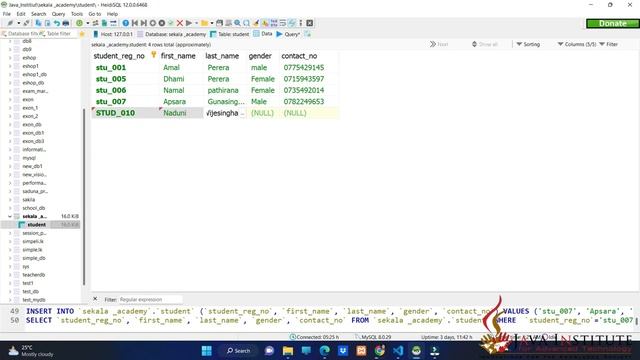Click the Next rows button

(x=439, y=44)
